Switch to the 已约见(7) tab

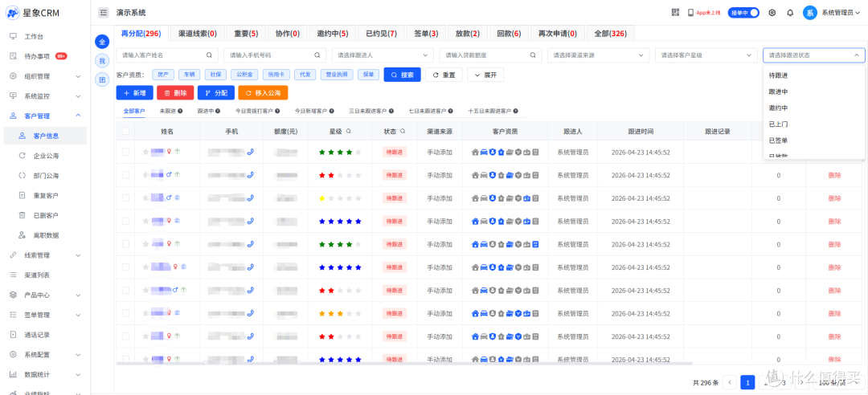pos(381,34)
